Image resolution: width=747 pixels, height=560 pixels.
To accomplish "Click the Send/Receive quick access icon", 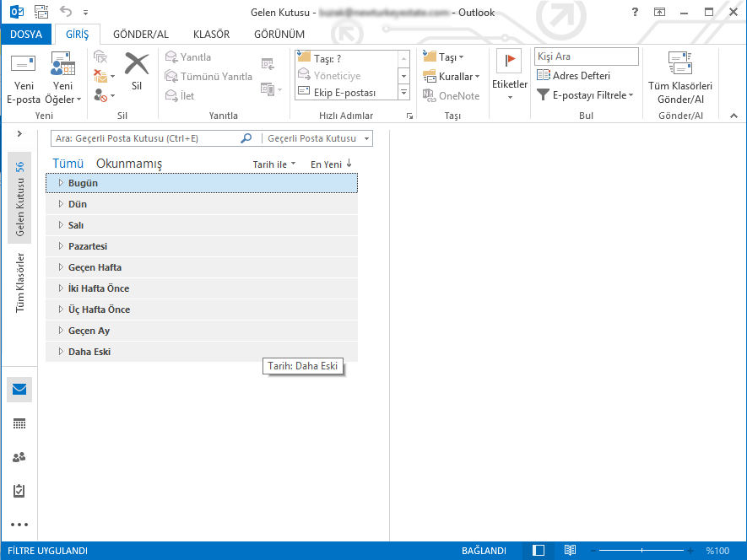I will [41, 12].
